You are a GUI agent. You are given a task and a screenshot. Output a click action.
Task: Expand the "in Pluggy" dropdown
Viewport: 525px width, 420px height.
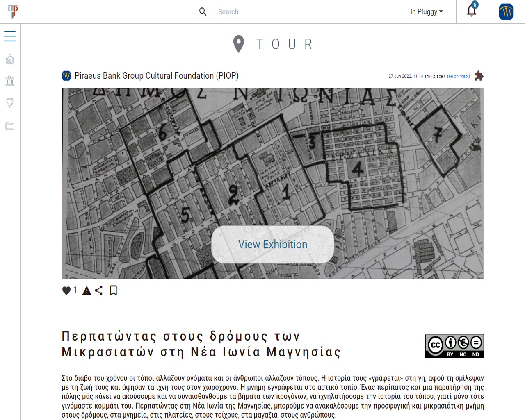coord(427,12)
